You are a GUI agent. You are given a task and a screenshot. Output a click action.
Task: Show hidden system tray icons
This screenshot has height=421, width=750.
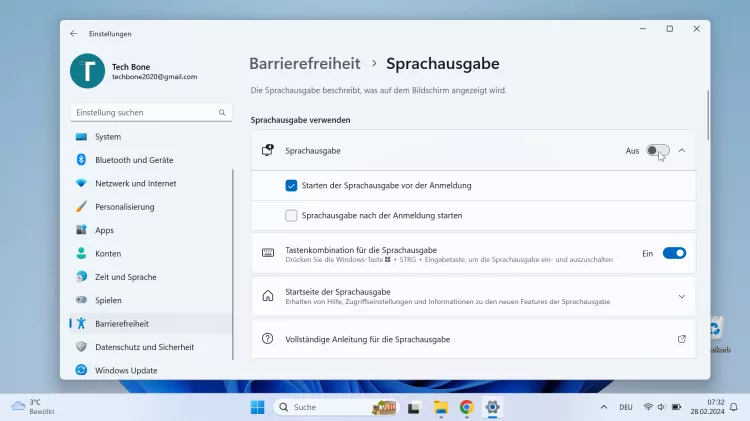[604, 407]
